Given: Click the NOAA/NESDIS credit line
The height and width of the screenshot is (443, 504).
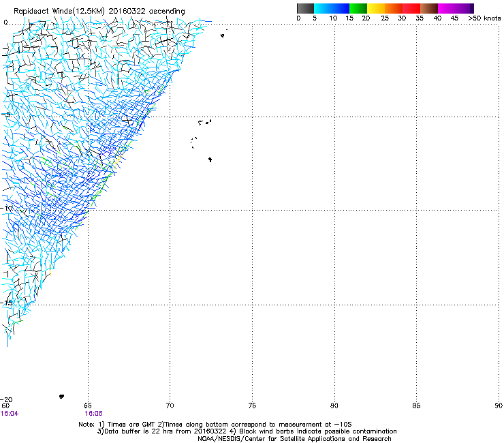Looking at the screenshot, I should coord(294,439).
